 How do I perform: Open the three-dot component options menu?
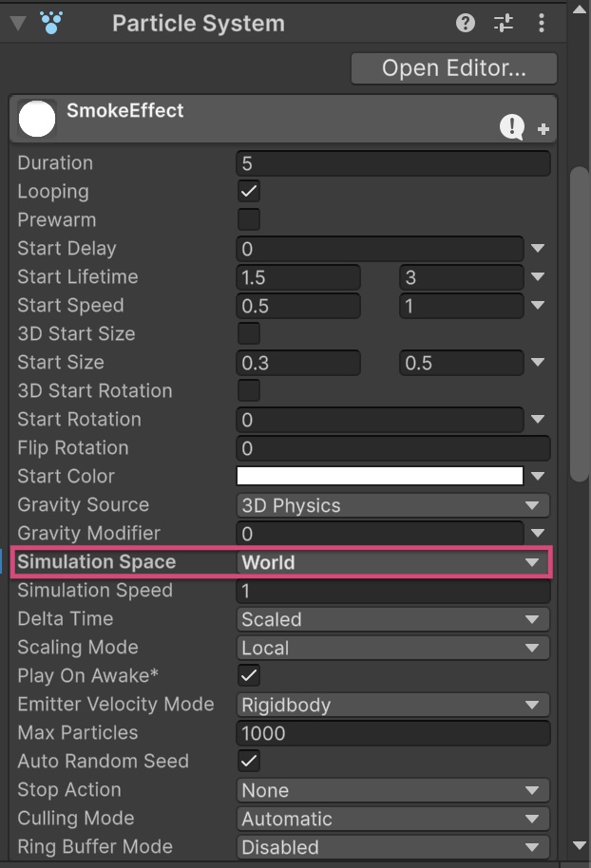pyautogui.click(x=542, y=23)
